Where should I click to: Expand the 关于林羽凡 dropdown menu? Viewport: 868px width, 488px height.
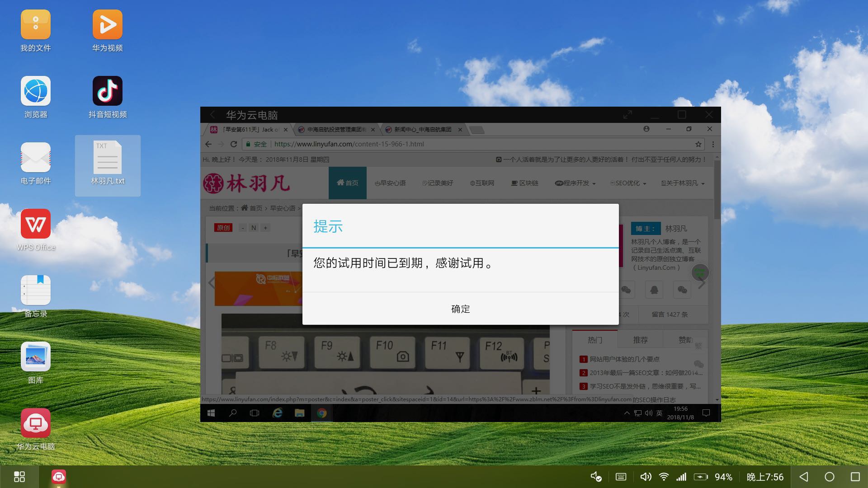683,183
